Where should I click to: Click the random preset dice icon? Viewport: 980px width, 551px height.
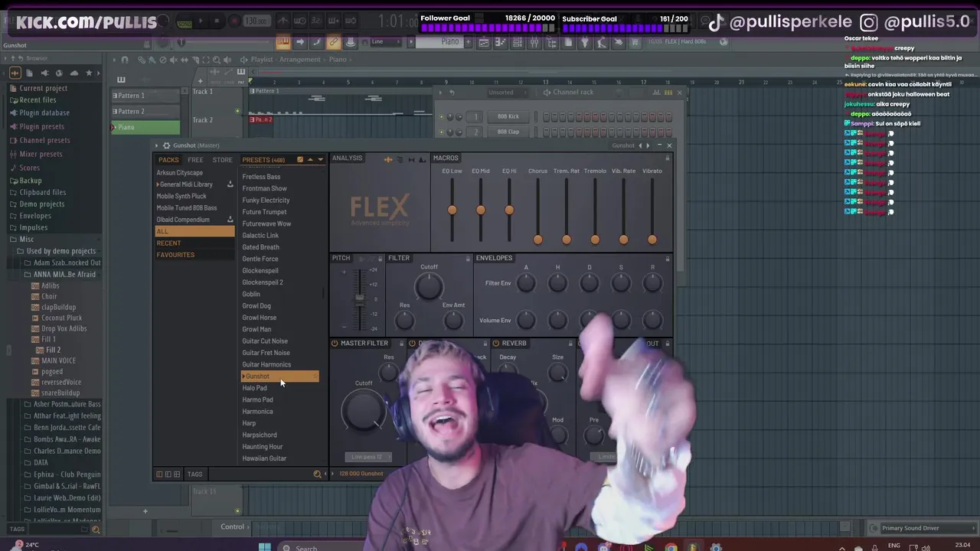[299, 159]
